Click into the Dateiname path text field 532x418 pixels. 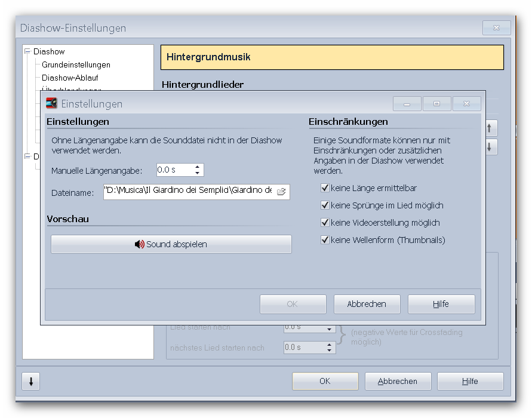point(188,192)
